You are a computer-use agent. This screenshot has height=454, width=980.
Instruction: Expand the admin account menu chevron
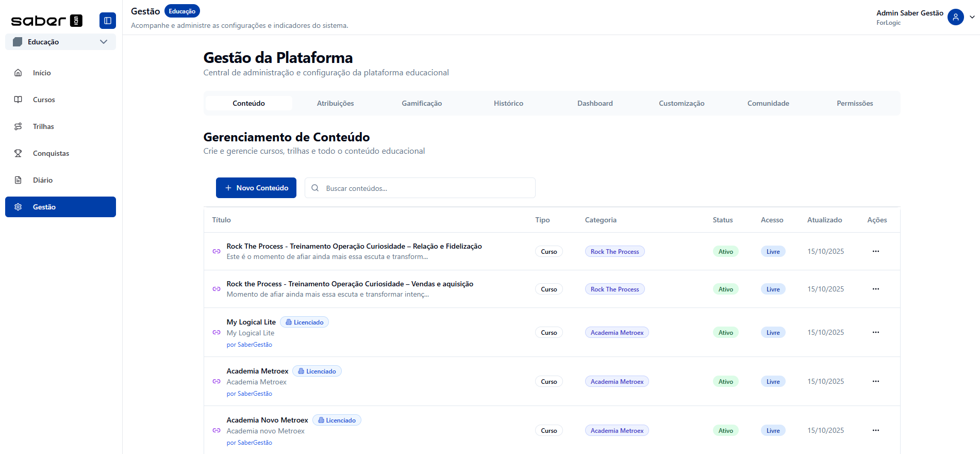click(x=972, y=17)
